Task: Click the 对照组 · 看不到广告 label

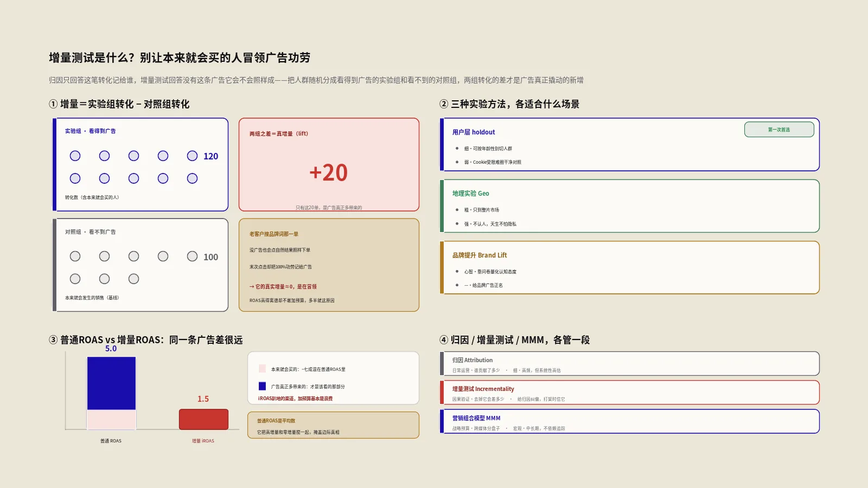Action: coord(91,232)
